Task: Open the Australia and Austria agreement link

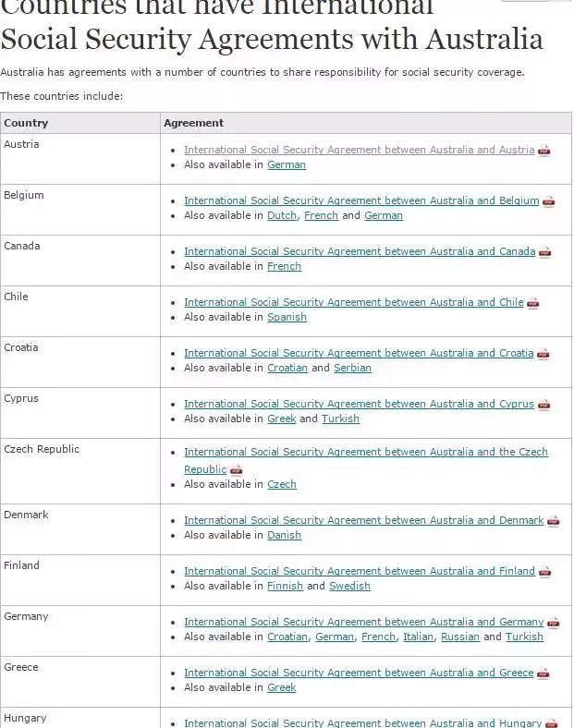Action: click(359, 150)
